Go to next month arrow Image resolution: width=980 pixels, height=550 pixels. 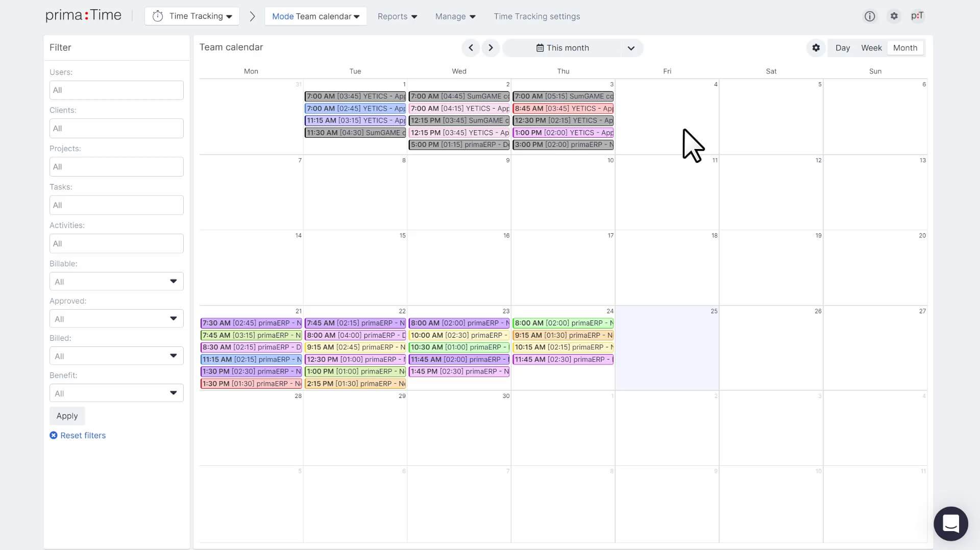(491, 48)
